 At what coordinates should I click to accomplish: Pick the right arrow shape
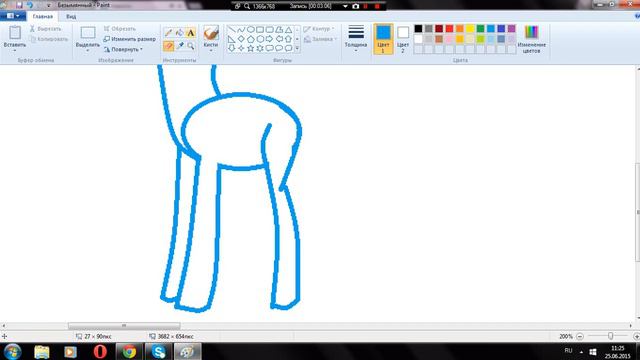[x=269, y=39]
